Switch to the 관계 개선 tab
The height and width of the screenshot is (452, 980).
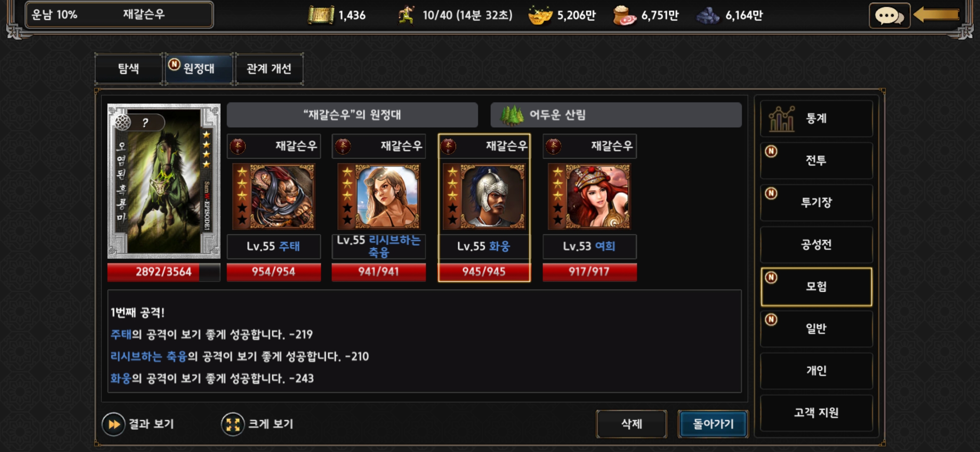(x=269, y=69)
